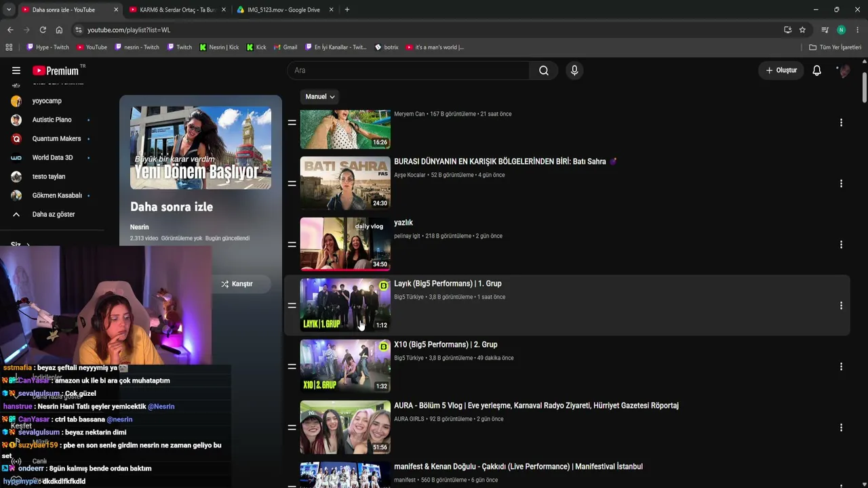868x488 pixels.
Task: Open the YouTube account avatar menu
Action: click(x=843, y=70)
